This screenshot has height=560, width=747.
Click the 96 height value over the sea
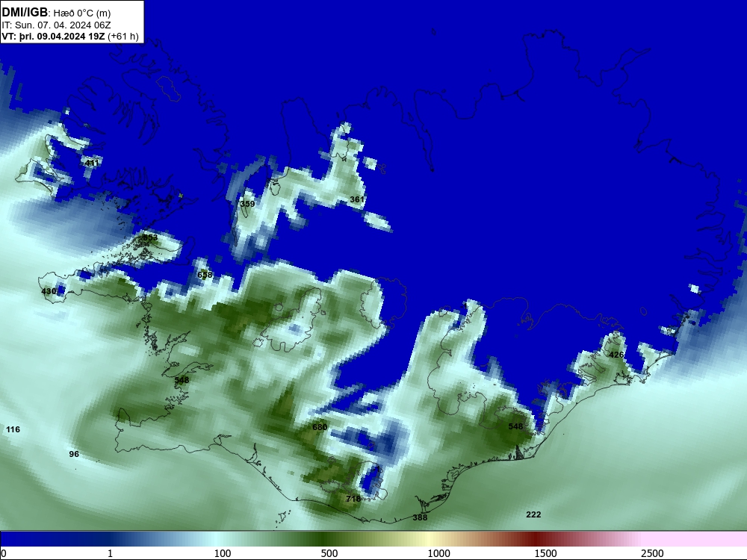click(x=74, y=454)
